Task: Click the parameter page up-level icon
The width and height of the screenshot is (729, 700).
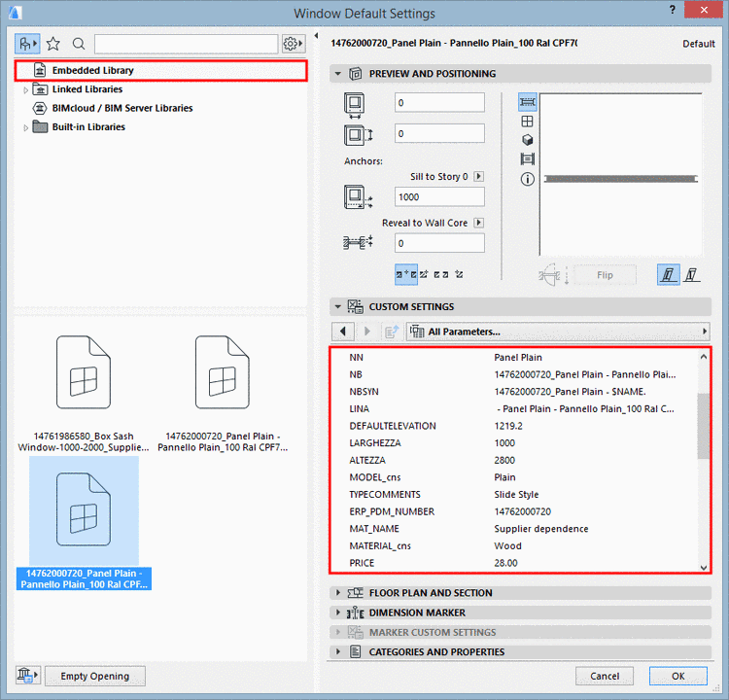Action: (391, 332)
